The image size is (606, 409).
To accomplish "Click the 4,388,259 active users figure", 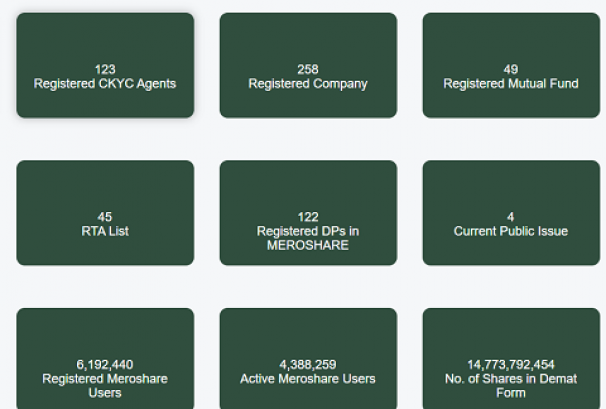I will (x=307, y=364).
